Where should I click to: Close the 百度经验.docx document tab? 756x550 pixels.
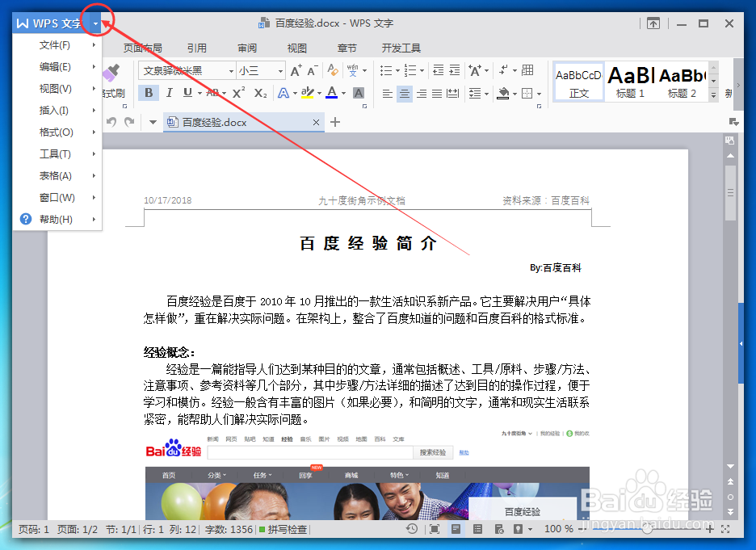click(316, 123)
